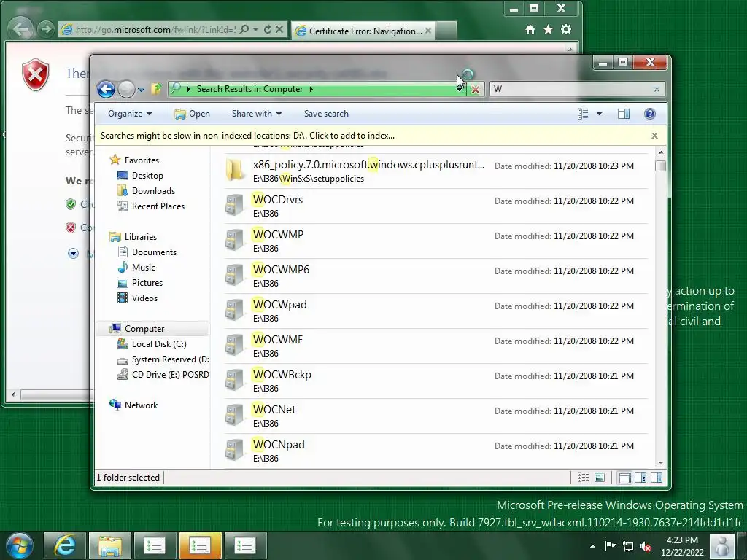This screenshot has width=747, height=560.
Task: Open Videos library
Action: tap(144, 298)
